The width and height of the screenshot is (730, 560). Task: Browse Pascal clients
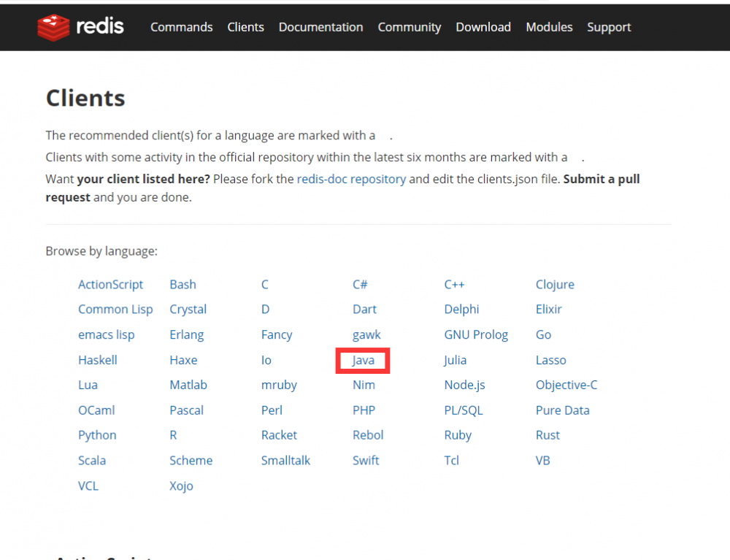(186, 410)
